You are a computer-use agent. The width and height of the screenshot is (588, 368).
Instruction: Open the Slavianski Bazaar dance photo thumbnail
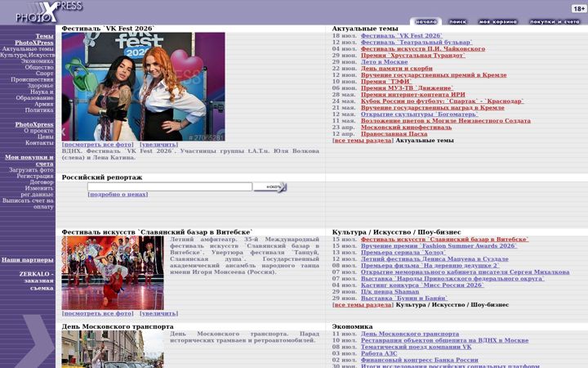(113, 273)
